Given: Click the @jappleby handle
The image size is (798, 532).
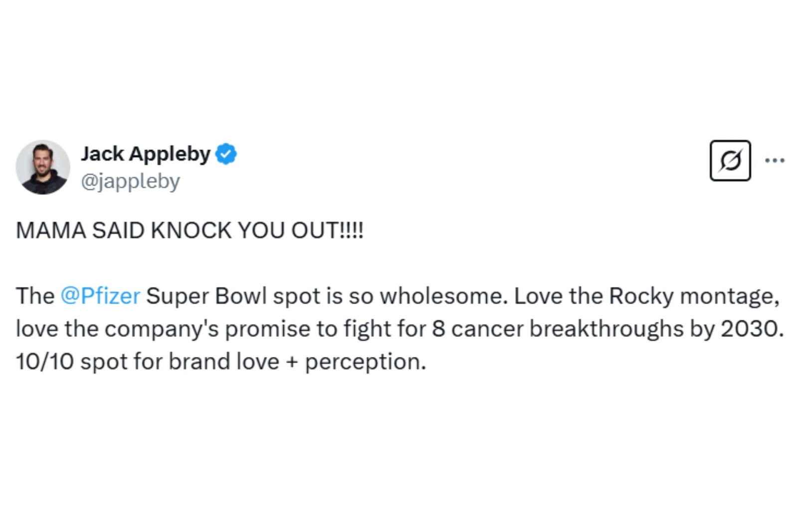Looking at the screenshot, I should pos(132,181).
